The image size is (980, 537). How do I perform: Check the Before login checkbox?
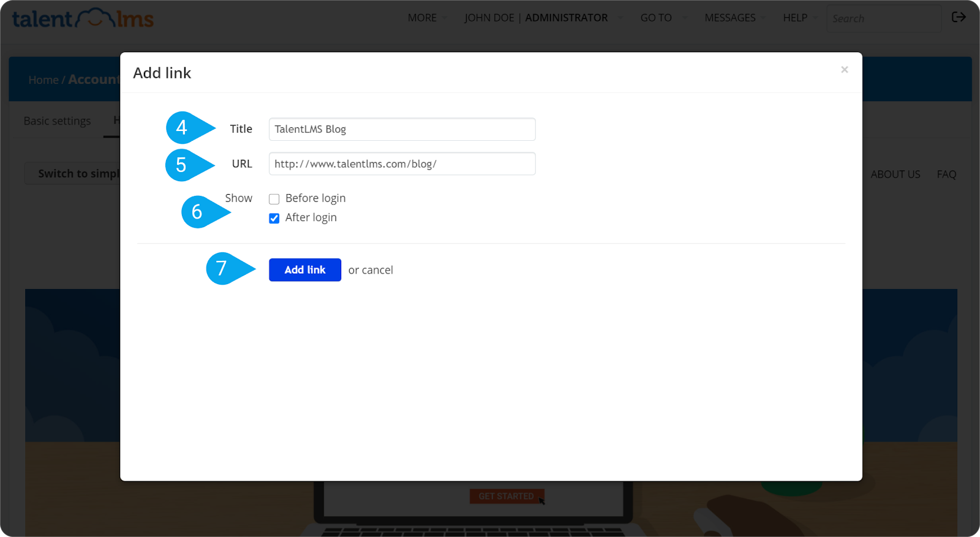[274, 199]
